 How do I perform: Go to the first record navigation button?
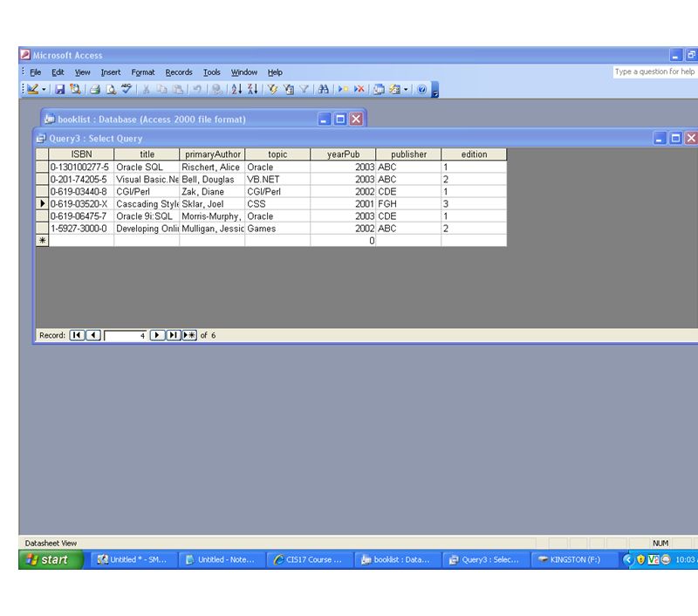point(77,335)
